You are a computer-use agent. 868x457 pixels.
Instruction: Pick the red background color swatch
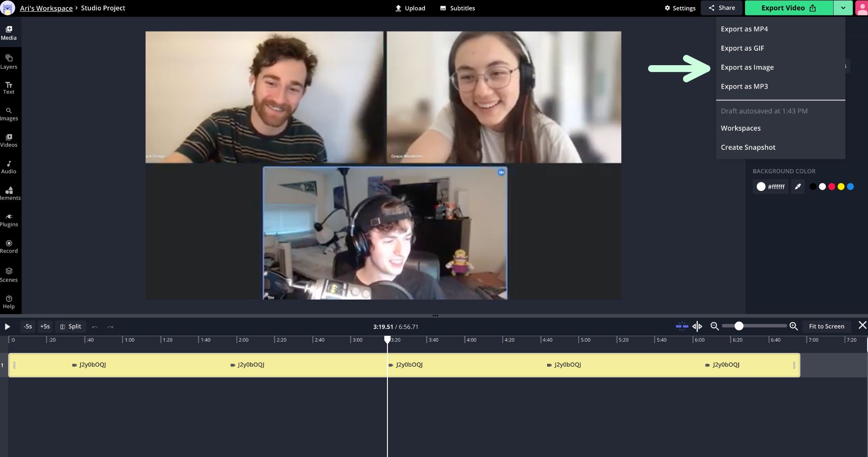point(831,186)
